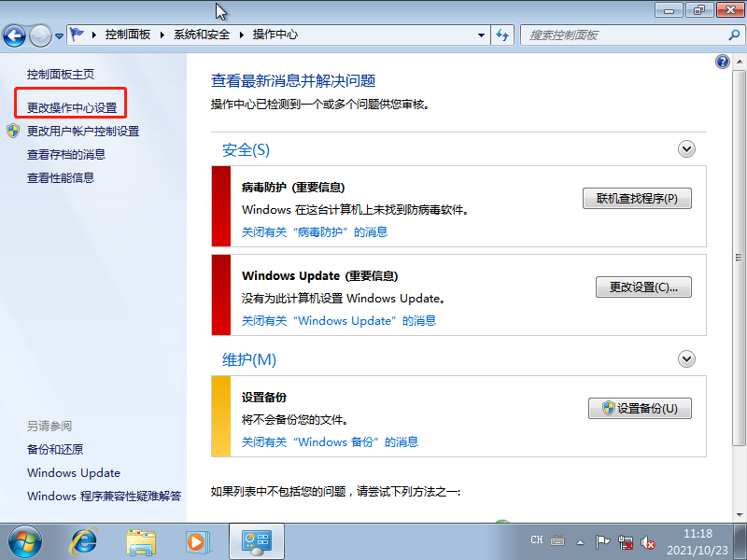Click the greyed forward navigation arrow
747x560 pixels.
[x=40, y=35]
